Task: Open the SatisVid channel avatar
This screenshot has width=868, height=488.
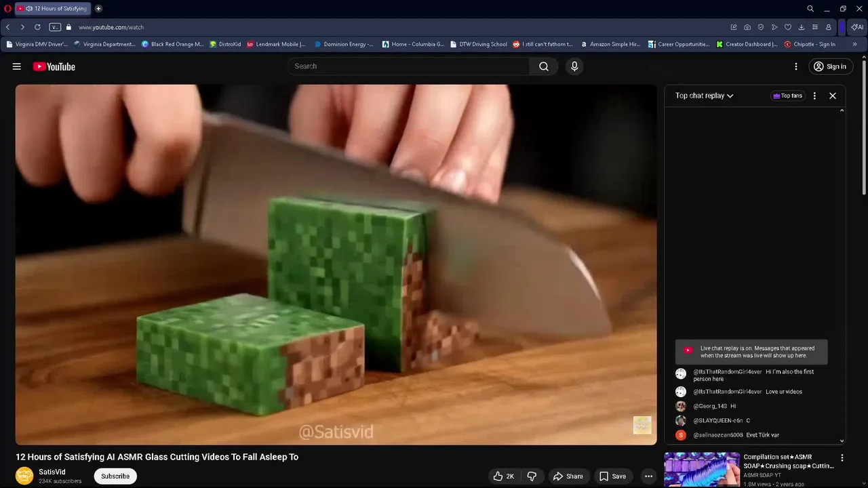Action: pos(24,476)
